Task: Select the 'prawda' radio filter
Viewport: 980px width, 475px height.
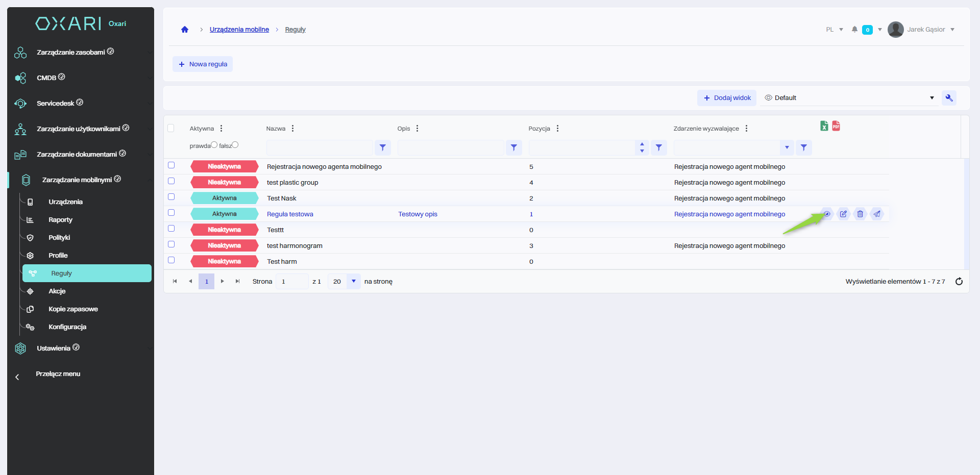Action: pyautogui.click(x=214, y=145)
